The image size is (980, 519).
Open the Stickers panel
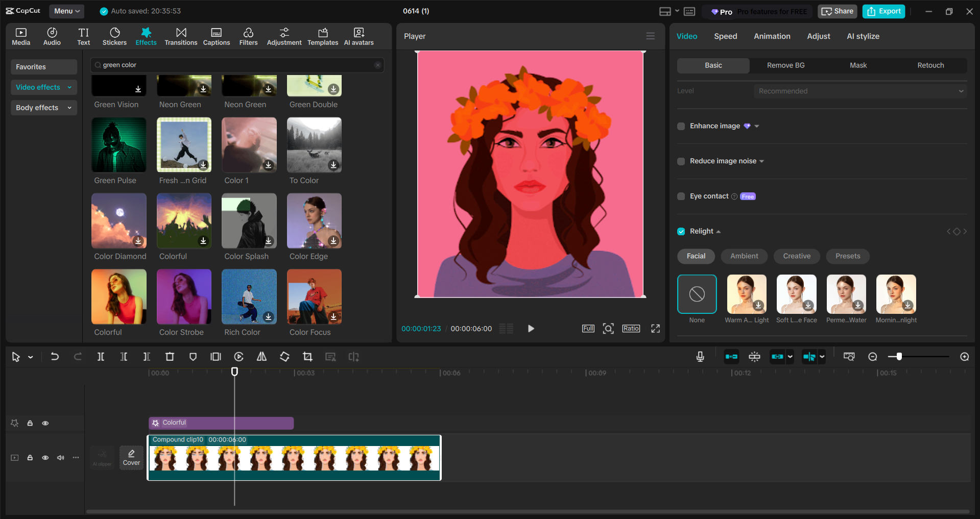(x=114, y=36)
